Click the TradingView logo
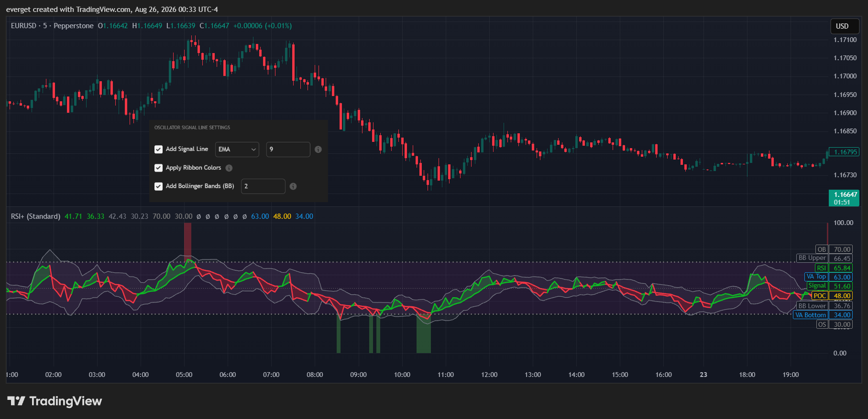 55,401
